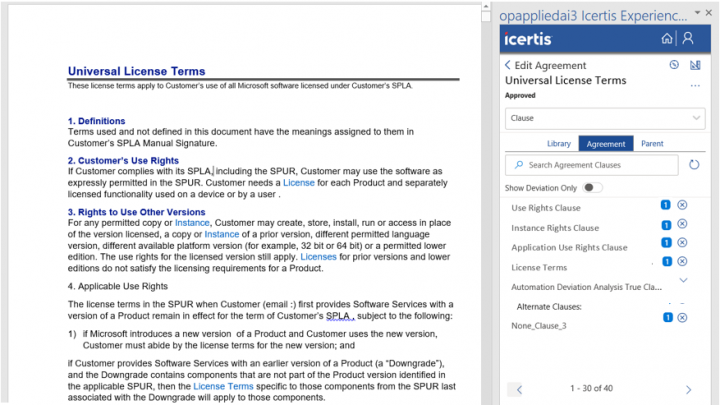The width and height of the screenshot is (720, 405).
Task: Open the user profile icon
Action: tap(688, 39)
